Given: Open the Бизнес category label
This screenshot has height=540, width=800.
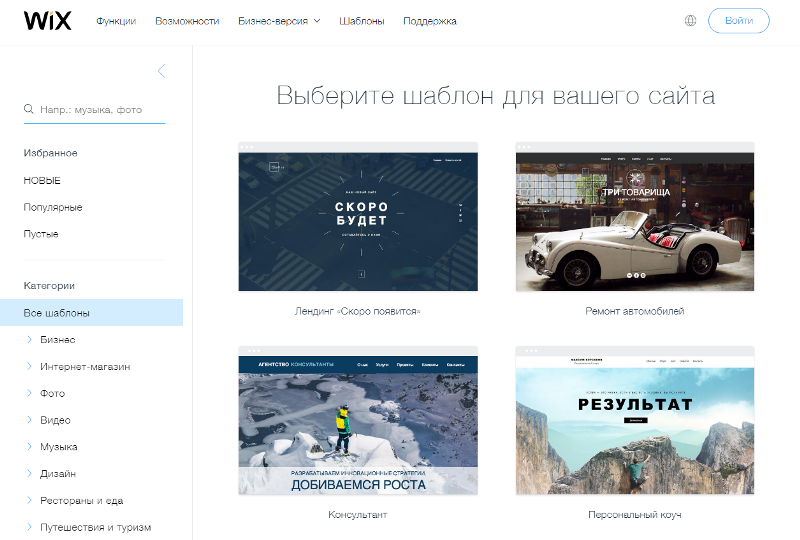Looking at the screenshot, I should (x=58, y=340).
